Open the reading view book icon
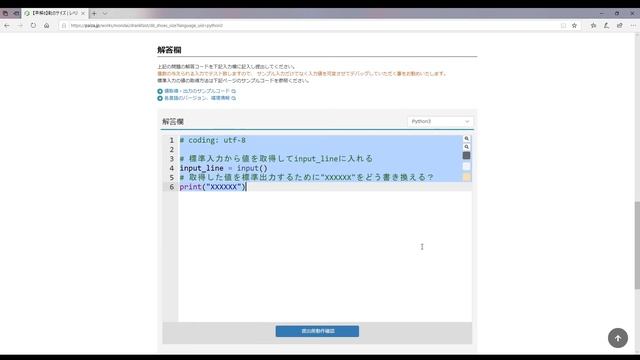Image resolution: width=640 pixels, height=360 pixels. [x=563, y=25]
